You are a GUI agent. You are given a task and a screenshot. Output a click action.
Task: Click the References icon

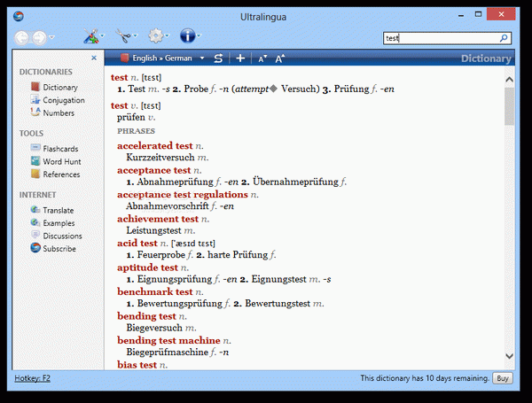(35, 174)
